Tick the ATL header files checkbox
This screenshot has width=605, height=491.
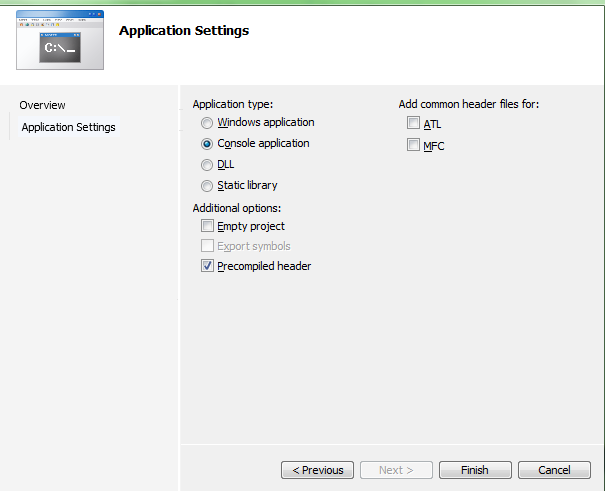(413, 124)
